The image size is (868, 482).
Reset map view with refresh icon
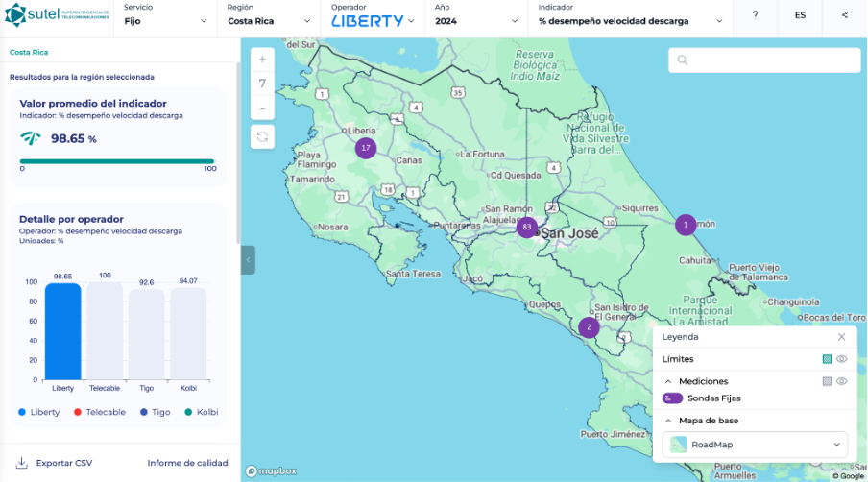[x=262, y=136]
